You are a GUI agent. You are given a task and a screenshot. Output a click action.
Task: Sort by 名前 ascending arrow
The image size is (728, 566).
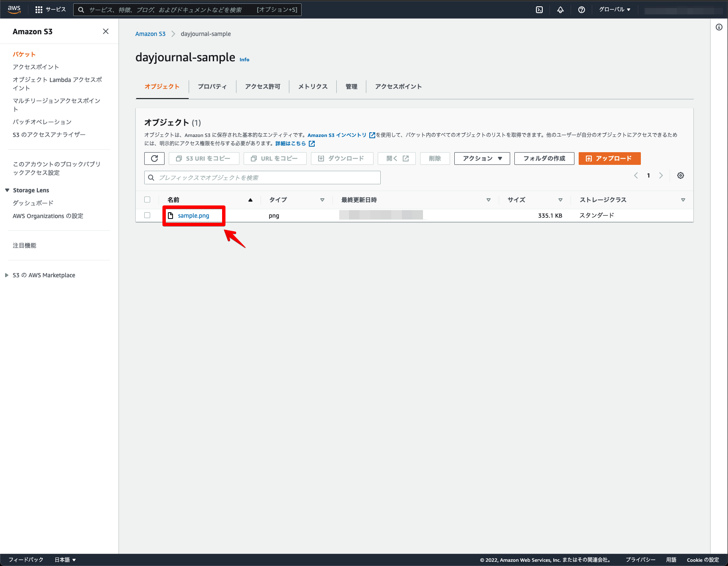(250, 200)
